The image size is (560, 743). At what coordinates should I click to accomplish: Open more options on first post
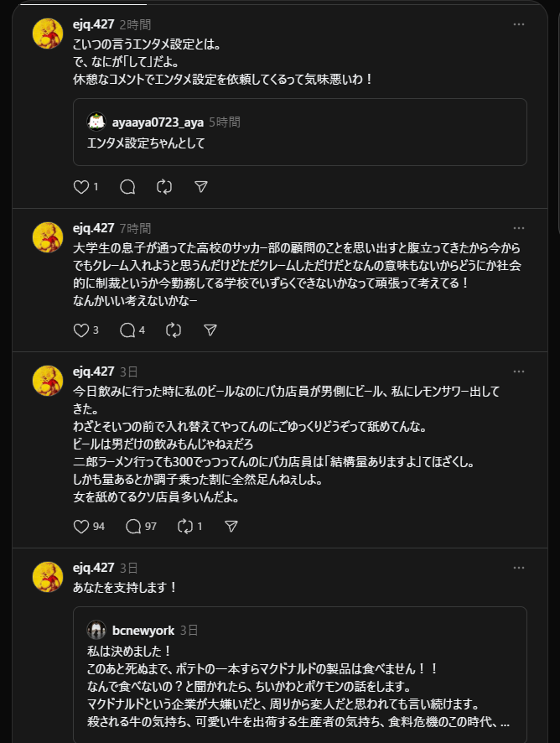click(x=519, y=24)
